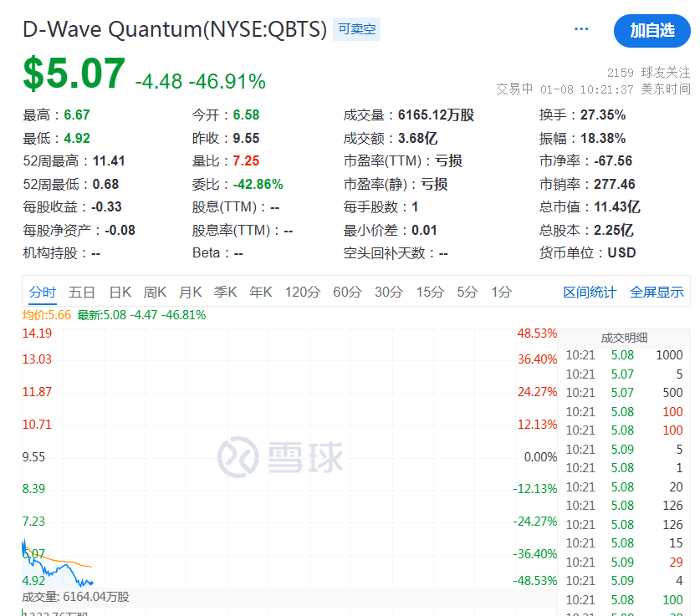Screen dimensions: 700x616
Task: Show the 30分 minute chart
Action: [x=388, y=292]
